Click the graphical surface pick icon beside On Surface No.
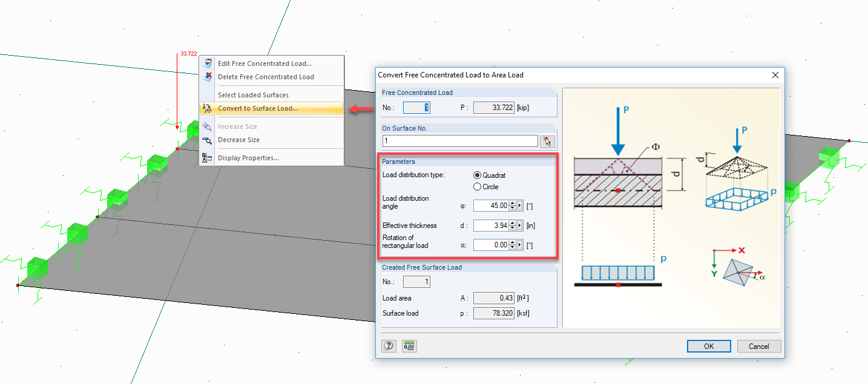Screen dimensions: 868x384 tap(548, 141)
